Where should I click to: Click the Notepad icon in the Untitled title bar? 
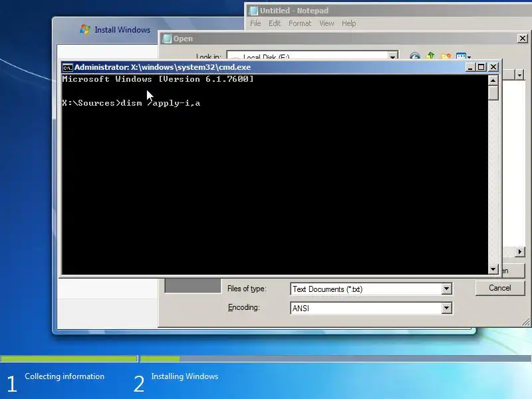pos(253,11)
